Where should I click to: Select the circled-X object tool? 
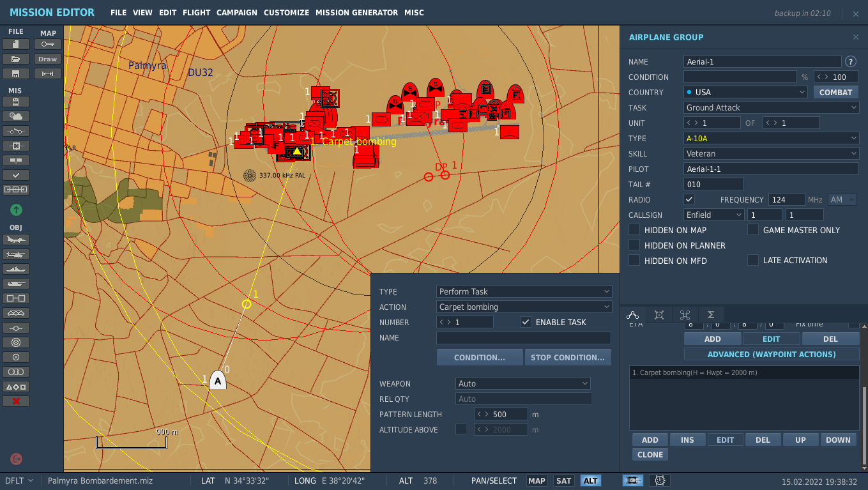(x=16, y=357)
